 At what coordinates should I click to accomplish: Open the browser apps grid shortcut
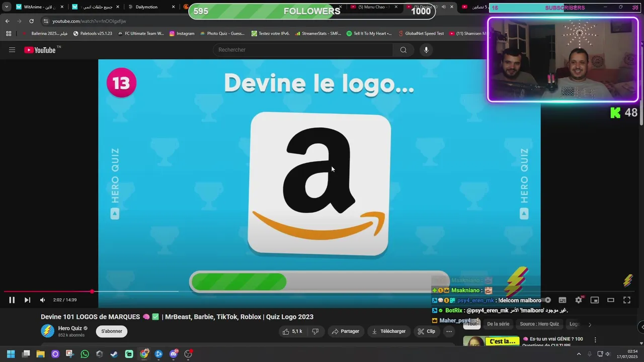(x=9, y=34)
